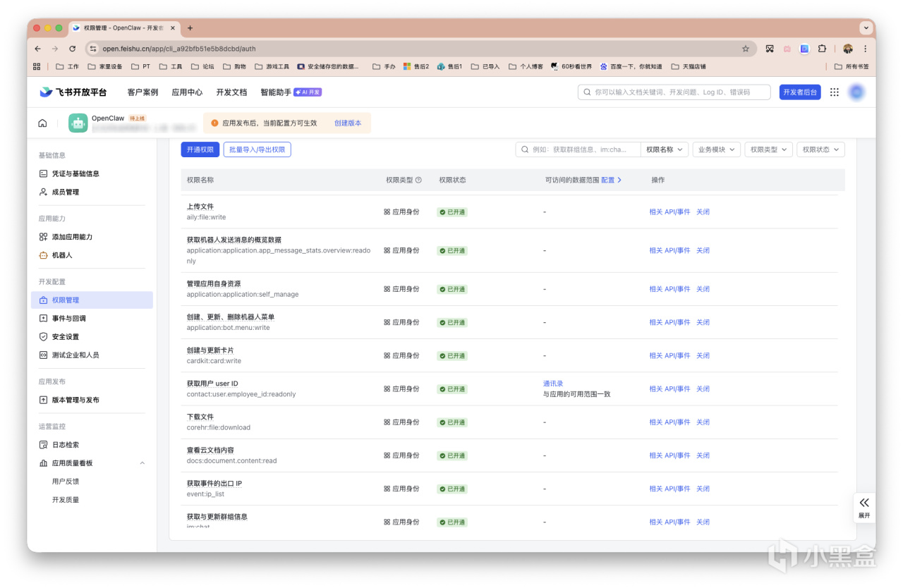Screen dimensions: 903x588
Task: Open the 60秒看世界 bookmark
Action: coord(571,66)
